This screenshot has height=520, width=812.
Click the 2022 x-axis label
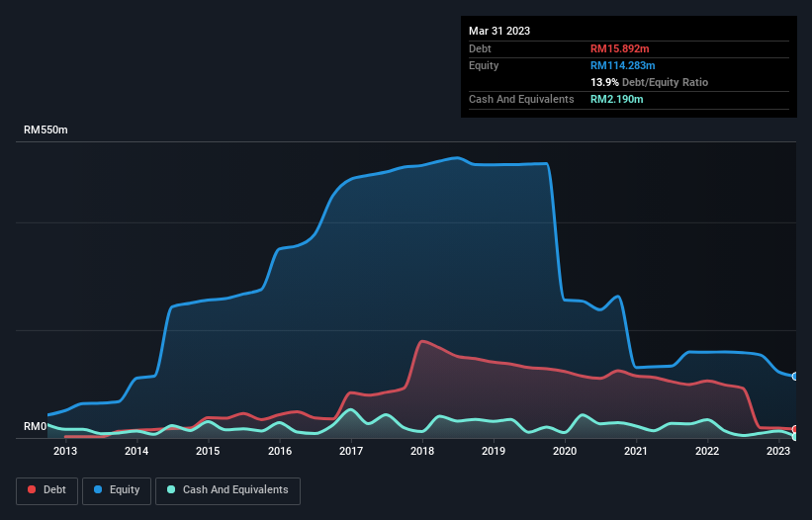707,451
